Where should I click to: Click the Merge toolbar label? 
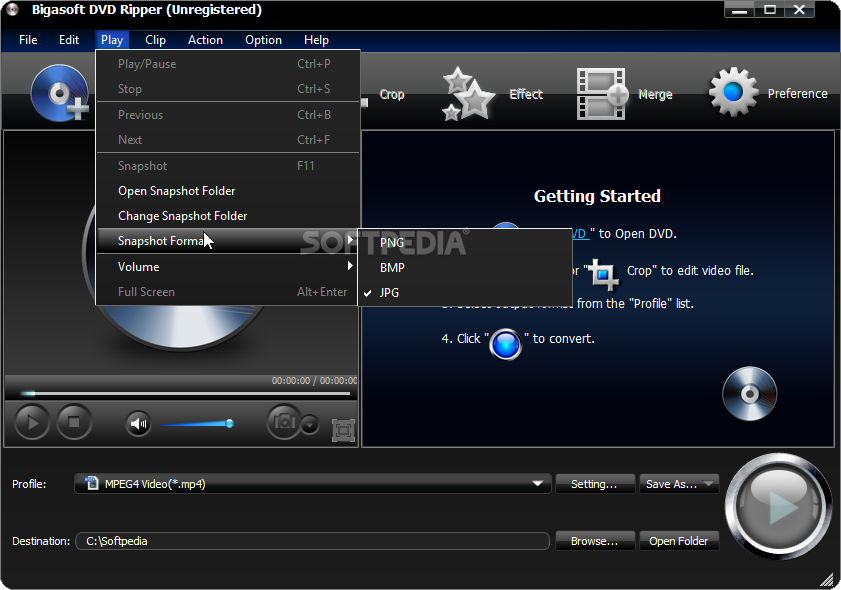(655, 94)
